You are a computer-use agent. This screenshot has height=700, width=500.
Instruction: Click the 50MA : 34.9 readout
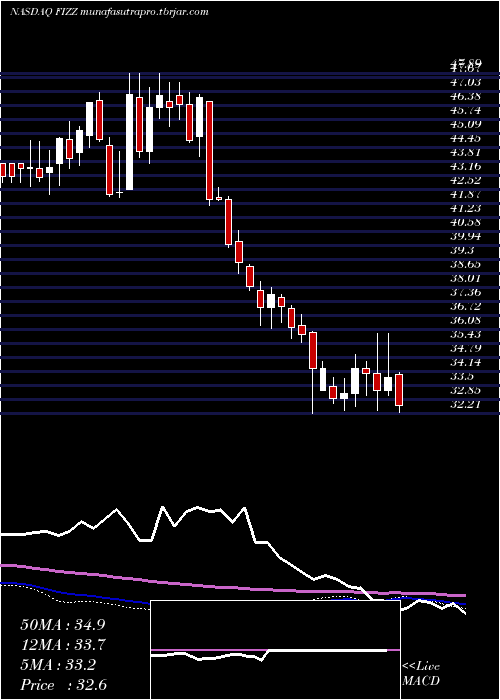point(62,625)
